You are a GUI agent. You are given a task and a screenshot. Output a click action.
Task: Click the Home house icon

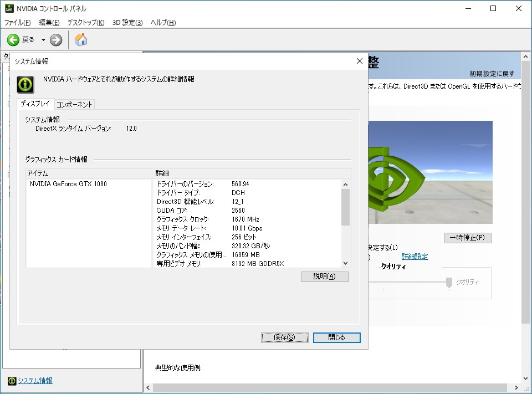tap(81, 40)
